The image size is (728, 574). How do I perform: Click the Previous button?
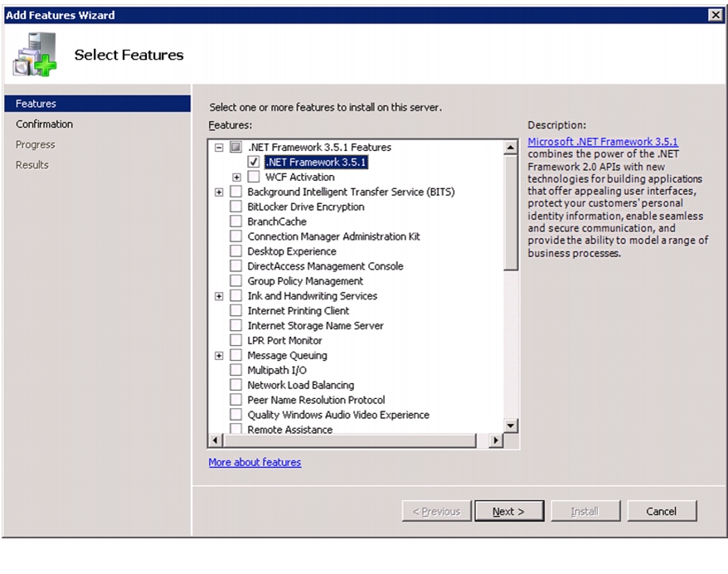(436, 511)
